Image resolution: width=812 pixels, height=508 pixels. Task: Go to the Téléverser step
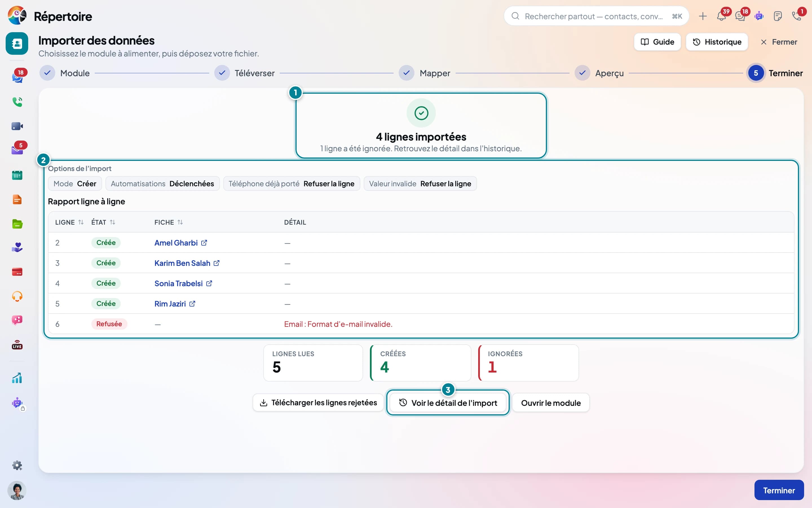click(x=245, y=73)
